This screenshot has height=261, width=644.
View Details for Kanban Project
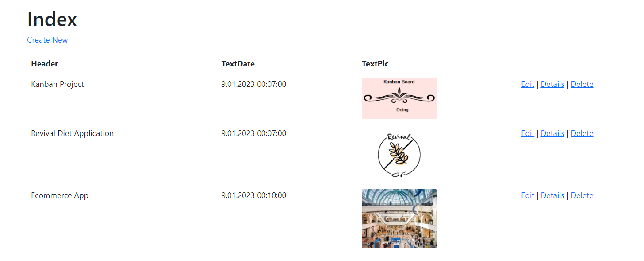coord(552,84)
